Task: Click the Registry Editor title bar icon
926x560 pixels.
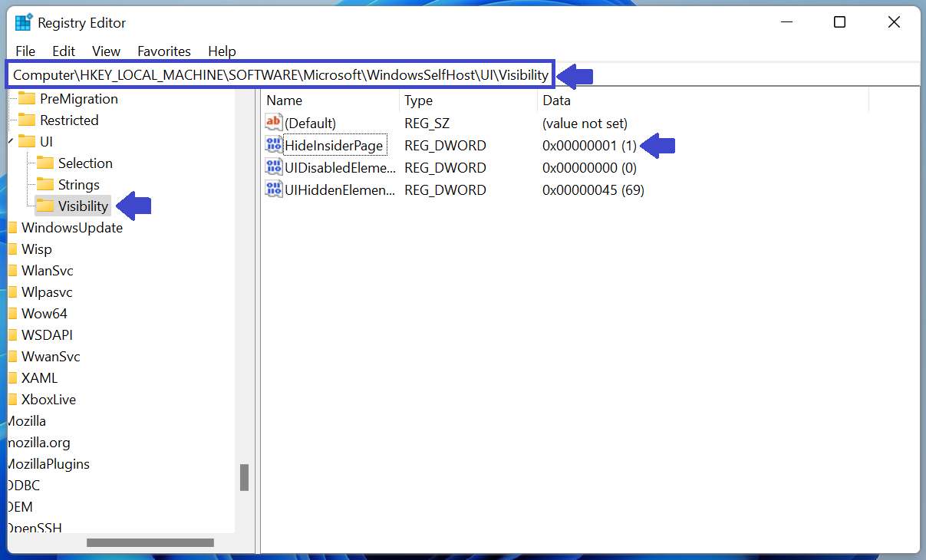Action: coord(23,22)
